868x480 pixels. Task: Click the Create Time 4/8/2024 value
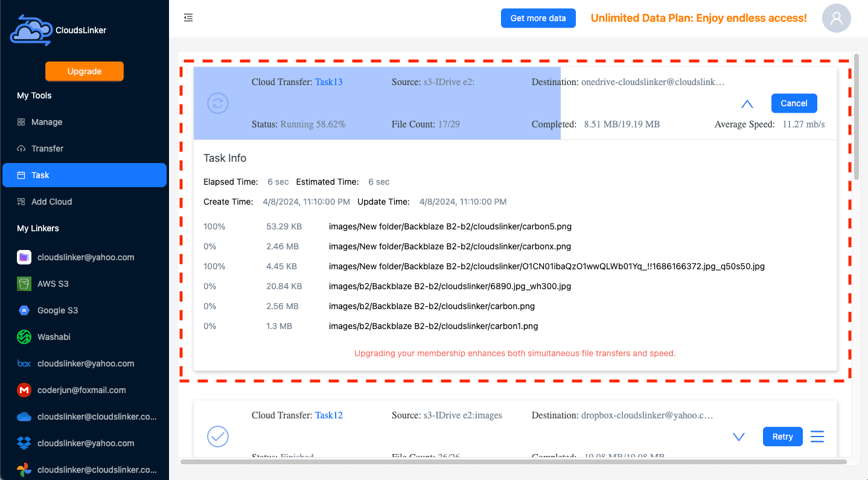[307, 202]
